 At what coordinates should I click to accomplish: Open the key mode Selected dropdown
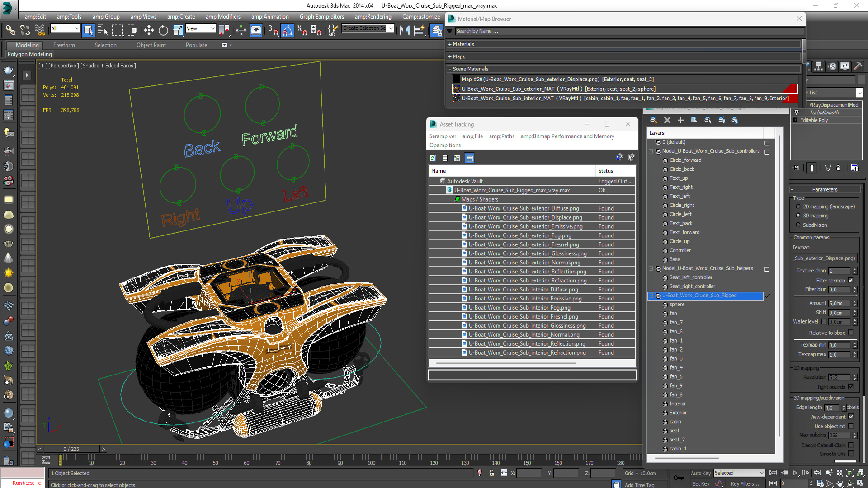pos(739,473)
